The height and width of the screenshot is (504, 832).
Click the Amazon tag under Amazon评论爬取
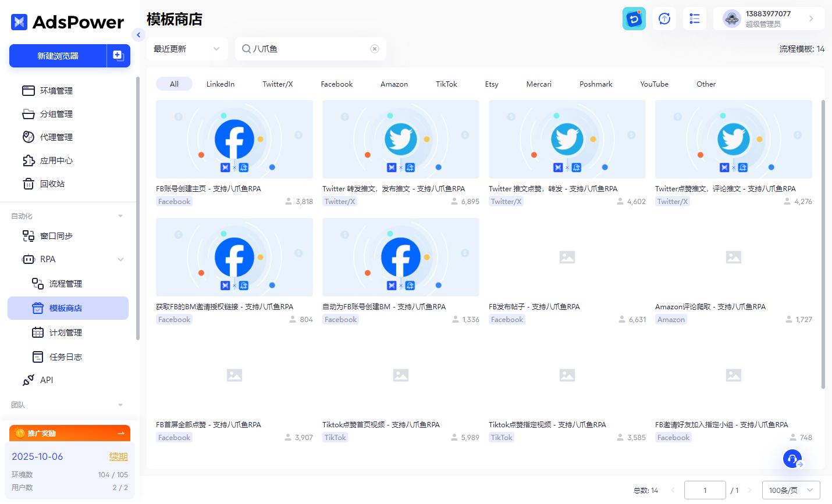coord(671,320)
